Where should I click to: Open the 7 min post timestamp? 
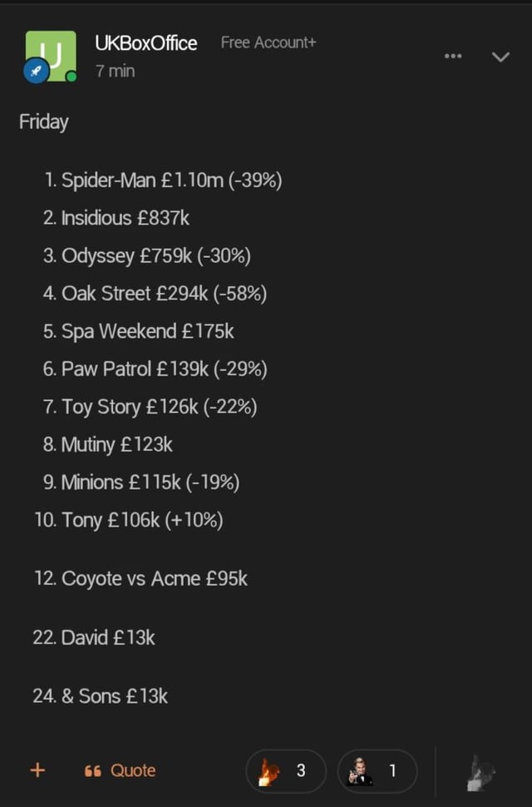coord(116,71)
